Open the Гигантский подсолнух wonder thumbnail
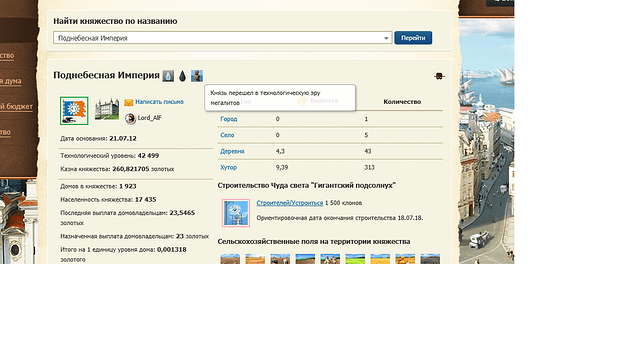This screenshot has height=360, width=640. 236,213
